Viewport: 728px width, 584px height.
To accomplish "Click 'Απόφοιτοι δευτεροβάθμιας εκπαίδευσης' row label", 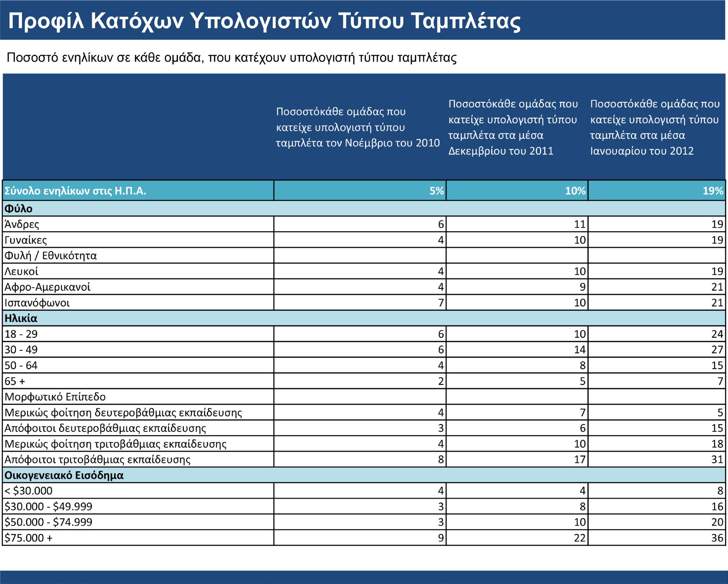I will click(x=105, y=428).
